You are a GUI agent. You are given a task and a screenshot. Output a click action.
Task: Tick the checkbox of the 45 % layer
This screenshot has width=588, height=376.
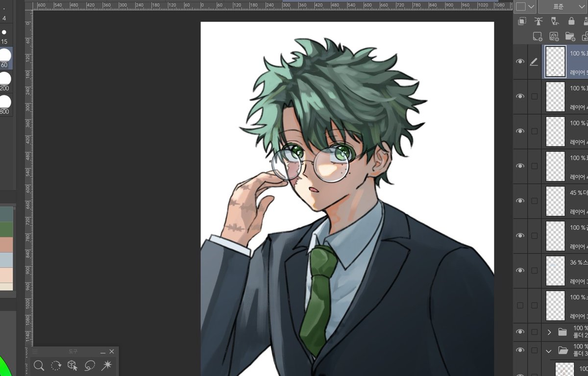[x=534, y=201]
